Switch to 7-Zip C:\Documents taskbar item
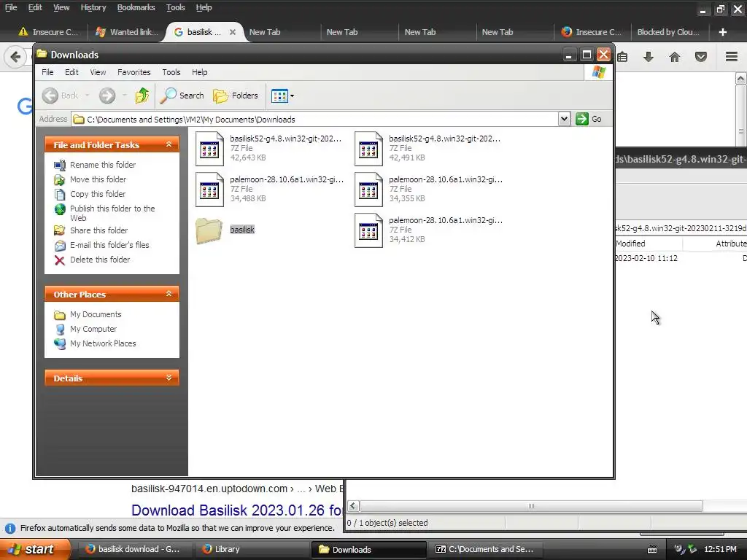This screenshot has height=560, width=747. coord(484,549)
